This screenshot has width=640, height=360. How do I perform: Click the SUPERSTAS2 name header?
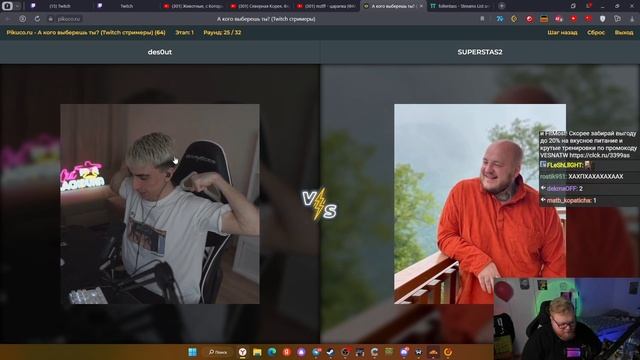[x=480, y=52]
